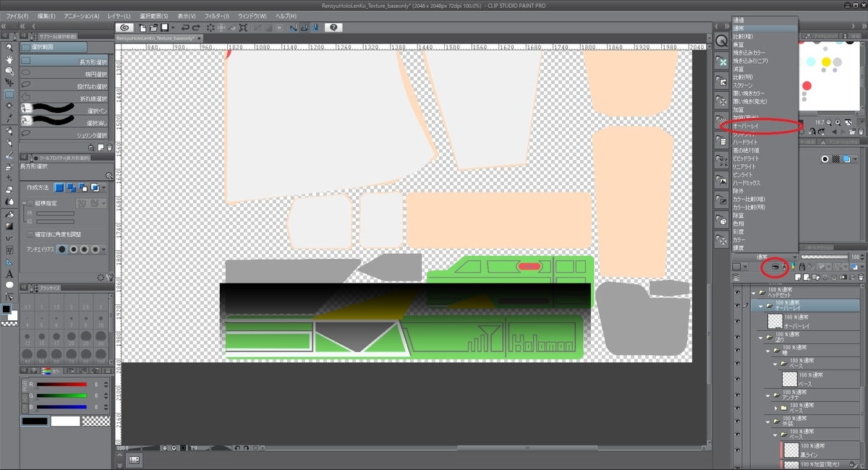This screenshot has width=868, height=470.
Task: Open the フィルター(I) menu
Action: click(216, 16)
